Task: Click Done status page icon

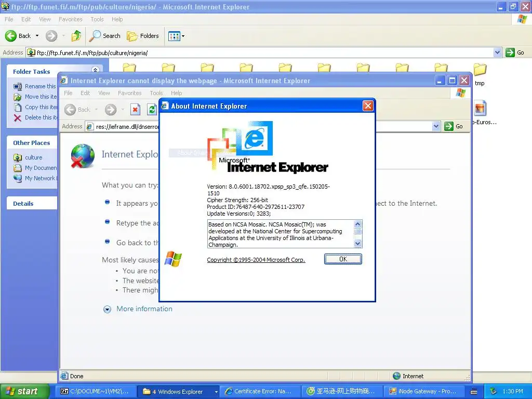Action: 64,376
